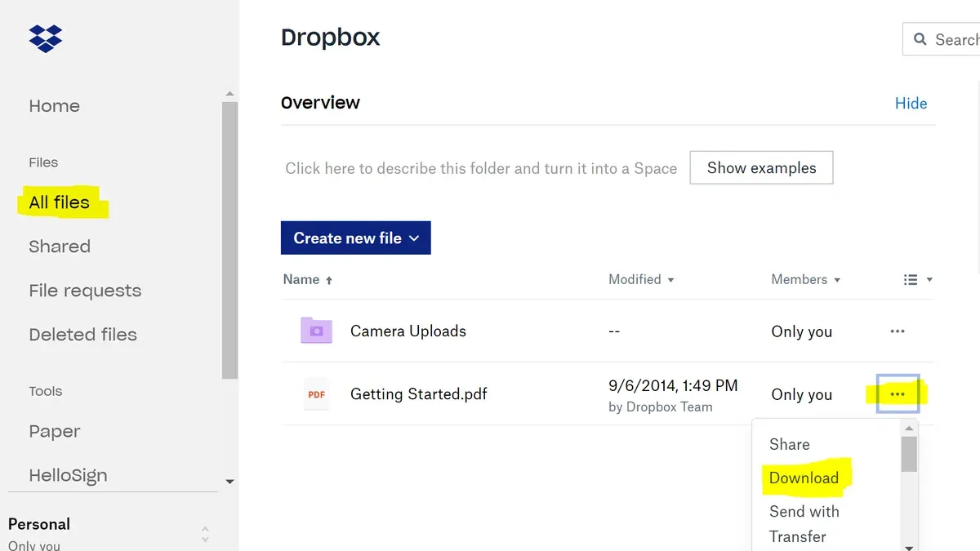Click the by Dropbox Team text
The image size is (980, 551).
(661, 407)
